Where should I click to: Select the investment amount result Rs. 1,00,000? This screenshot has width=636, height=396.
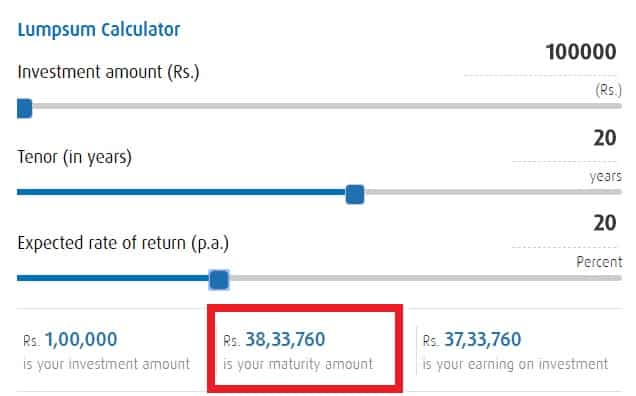(70, 340)
